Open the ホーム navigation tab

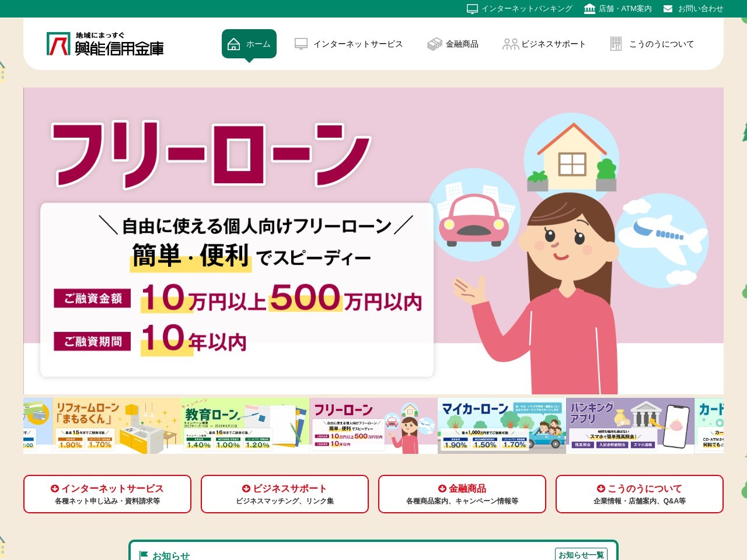coord(249,44)
